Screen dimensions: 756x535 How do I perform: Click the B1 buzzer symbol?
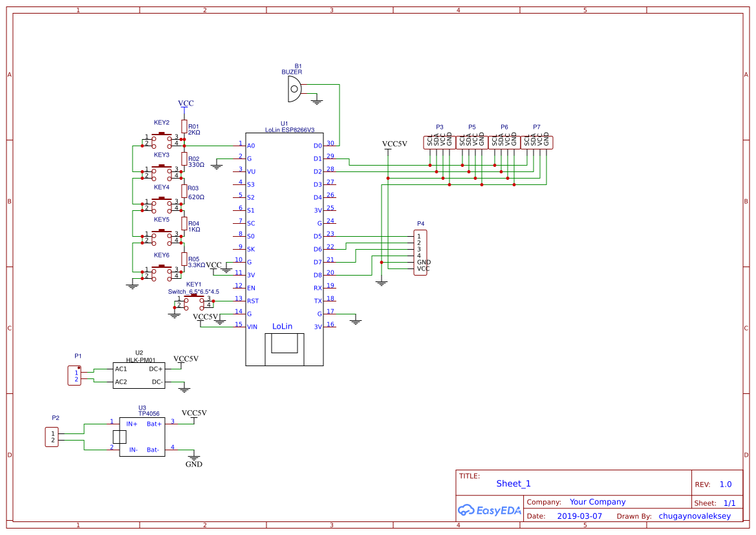click(295, 89)
